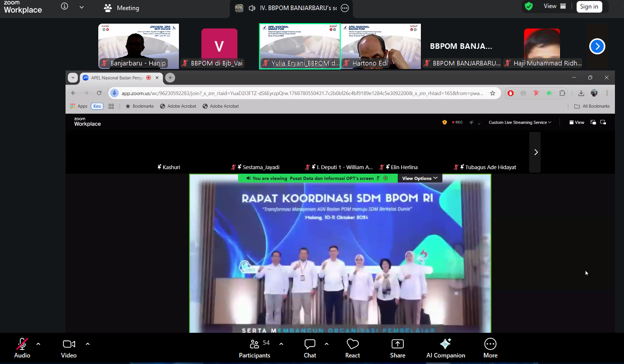Open the View layout menu

pos(554,7)
